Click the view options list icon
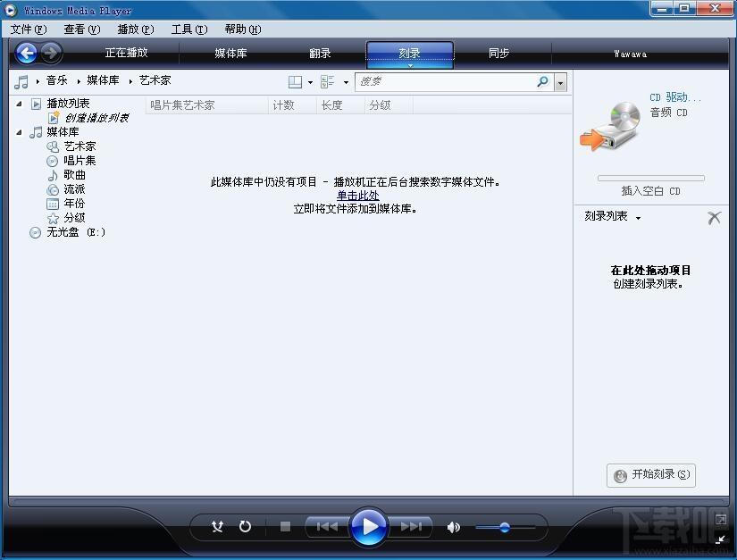 [x=327, y=82]
